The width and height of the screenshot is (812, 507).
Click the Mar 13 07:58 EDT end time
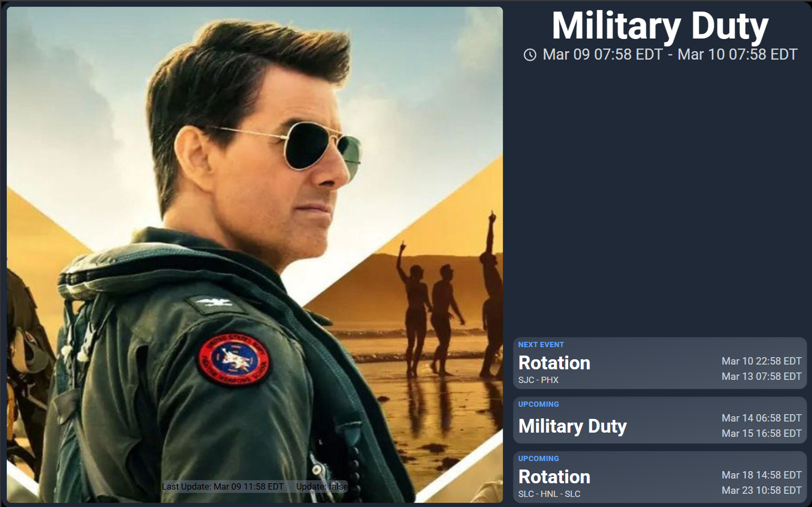click(x=761, y=376)
